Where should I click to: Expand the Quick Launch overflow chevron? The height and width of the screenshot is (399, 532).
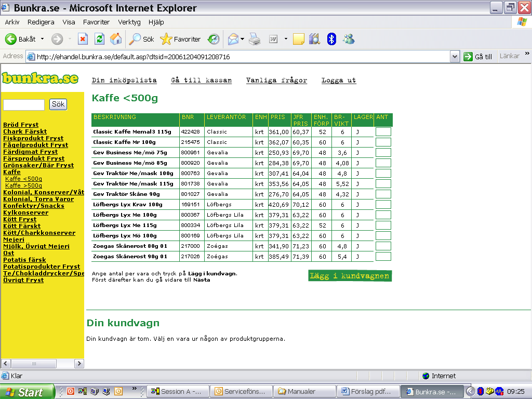[135, 388]
